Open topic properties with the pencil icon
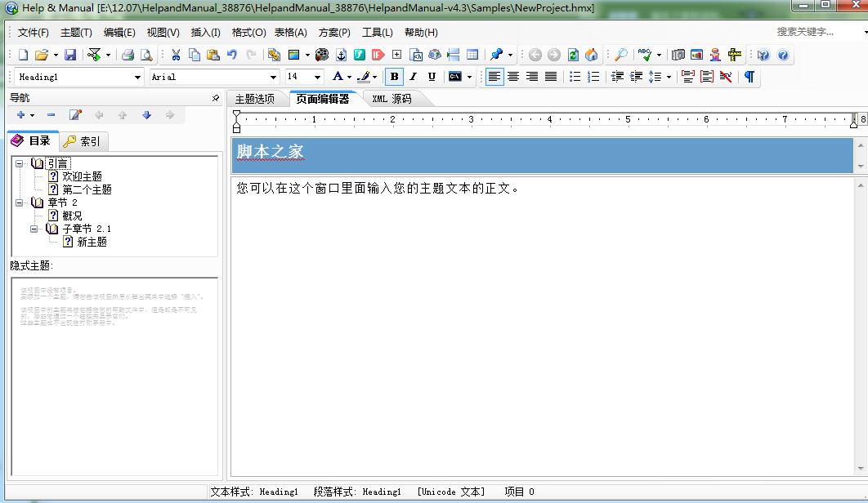This screenshot has height=503, width=868. coord(74,114)
